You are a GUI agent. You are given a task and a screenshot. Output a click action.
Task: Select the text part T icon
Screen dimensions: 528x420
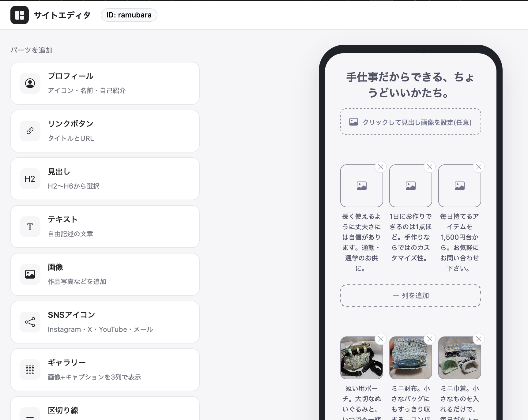click(30, 227)
